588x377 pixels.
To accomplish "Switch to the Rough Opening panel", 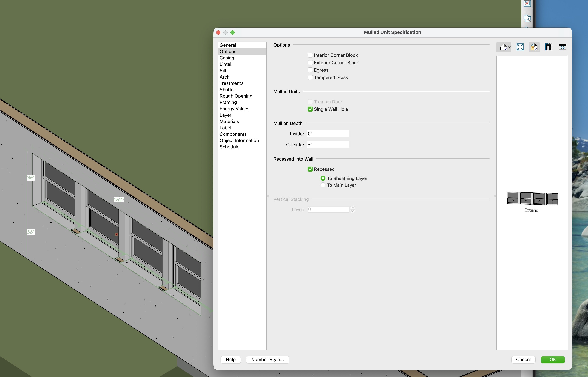I will pyautogui.click(x=236, y=96).
